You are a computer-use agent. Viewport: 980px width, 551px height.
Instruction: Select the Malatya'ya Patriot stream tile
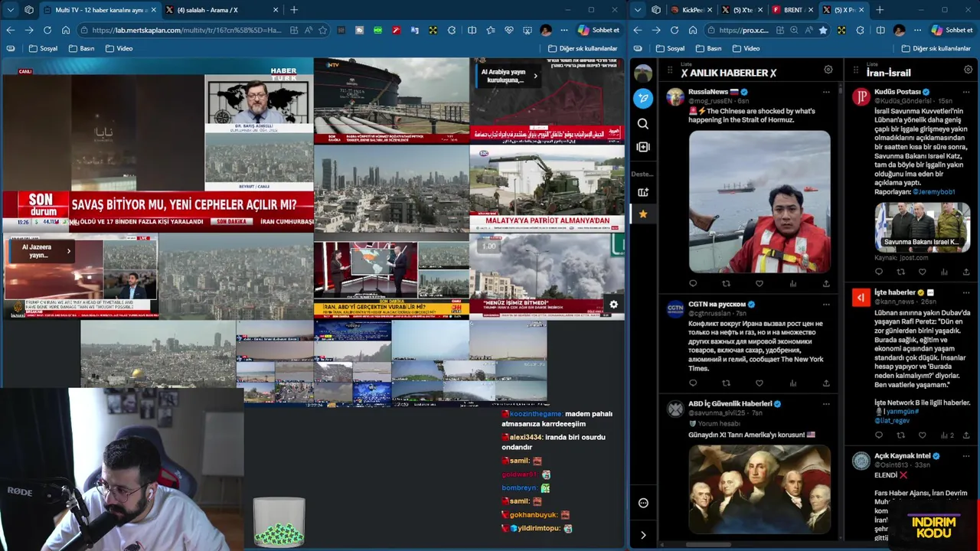(x=547, y=188)
